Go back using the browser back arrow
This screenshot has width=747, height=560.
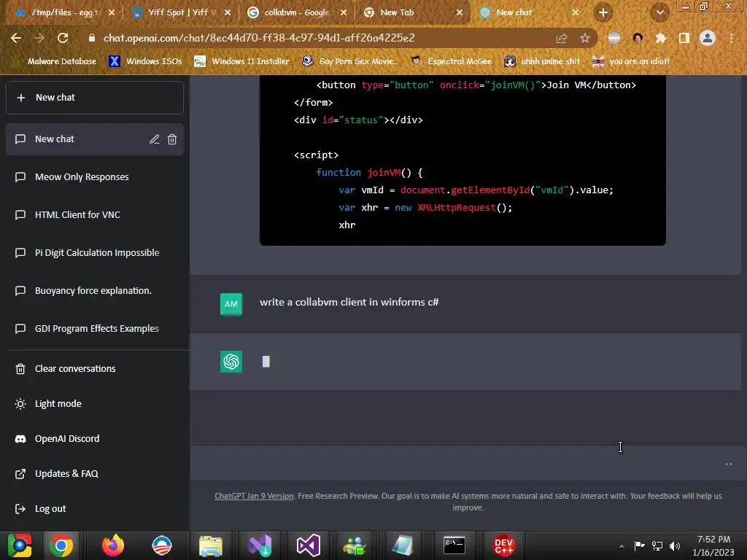pos(16,38)
